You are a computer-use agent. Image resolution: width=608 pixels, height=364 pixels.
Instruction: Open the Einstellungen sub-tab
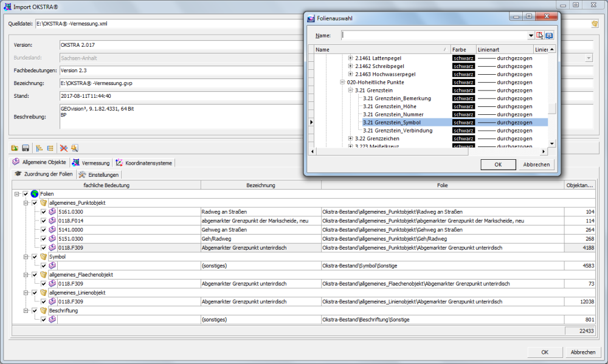pos(98,175)
